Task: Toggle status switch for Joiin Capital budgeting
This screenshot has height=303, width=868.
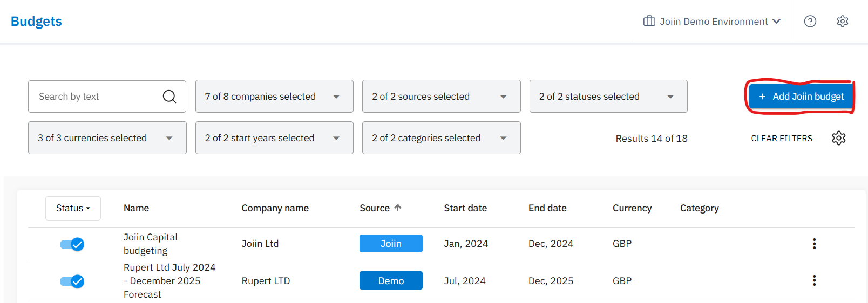Action: tap(72, 244)
